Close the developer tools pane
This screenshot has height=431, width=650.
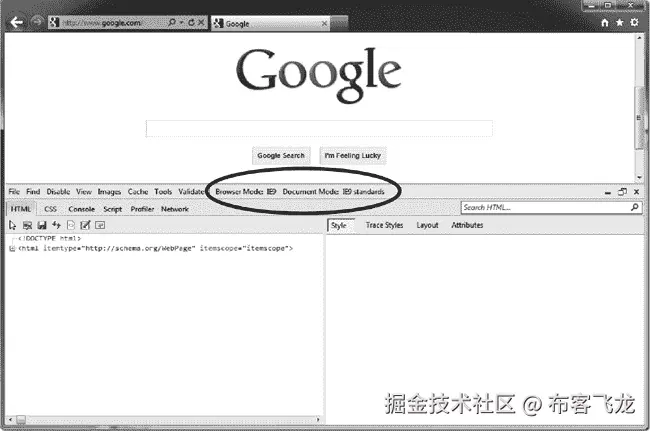637,191
